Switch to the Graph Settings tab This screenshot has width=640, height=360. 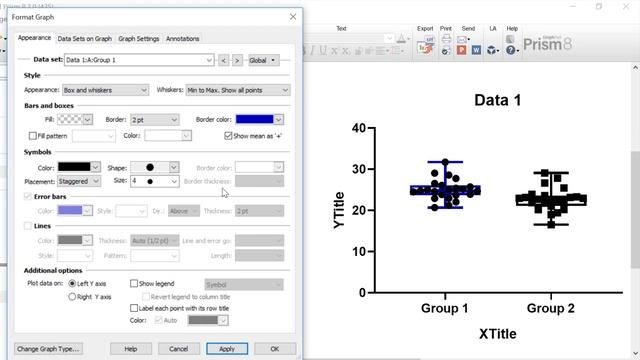[139, 39]
